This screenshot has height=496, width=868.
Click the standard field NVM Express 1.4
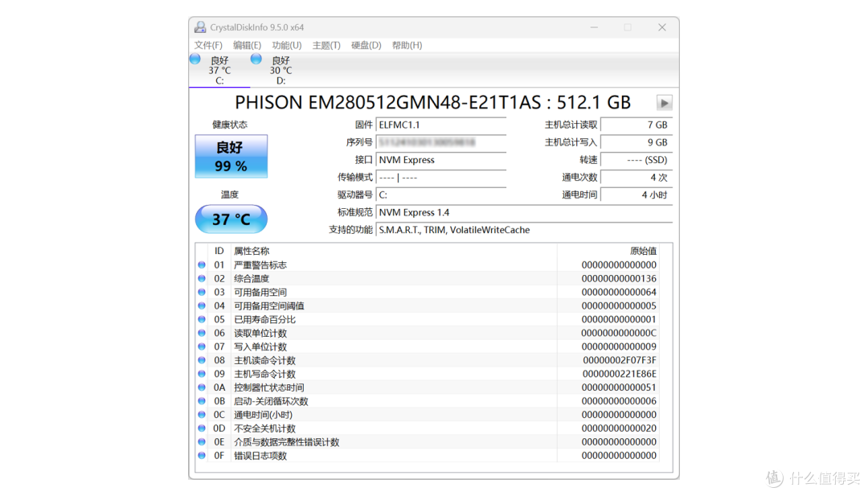pos(524,212)
